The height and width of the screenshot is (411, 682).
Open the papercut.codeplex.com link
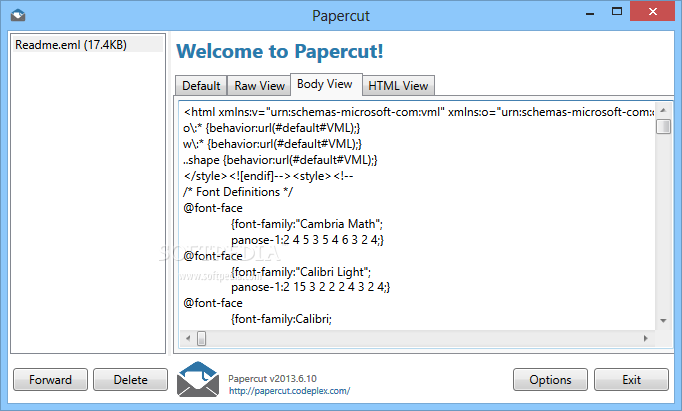[x=289, y=391]
